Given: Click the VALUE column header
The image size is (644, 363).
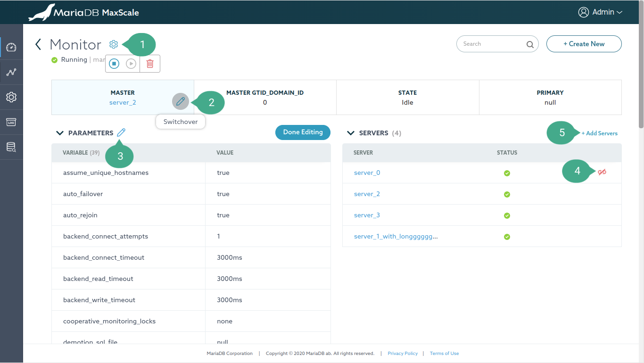Looking at the screenshot, I should (x=225, y=153).
